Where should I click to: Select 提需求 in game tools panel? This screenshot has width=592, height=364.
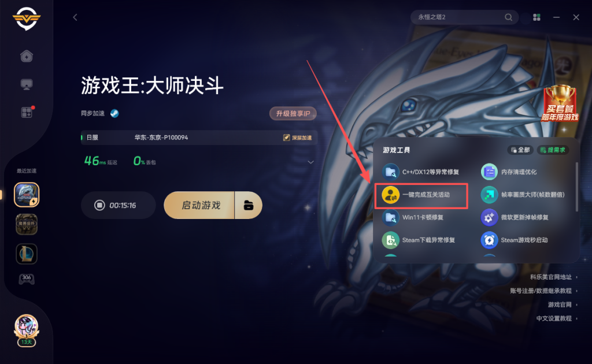pyautogui.click(x=553, y=150)
